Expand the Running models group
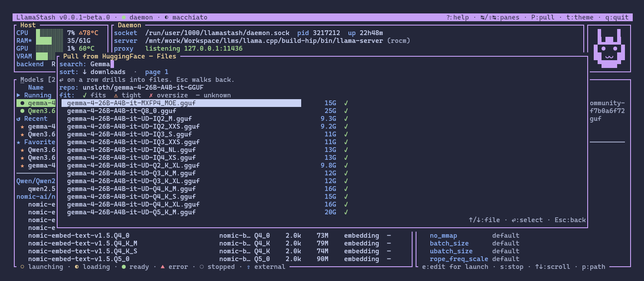Screen dimensions: 644x281 (34, 95)
